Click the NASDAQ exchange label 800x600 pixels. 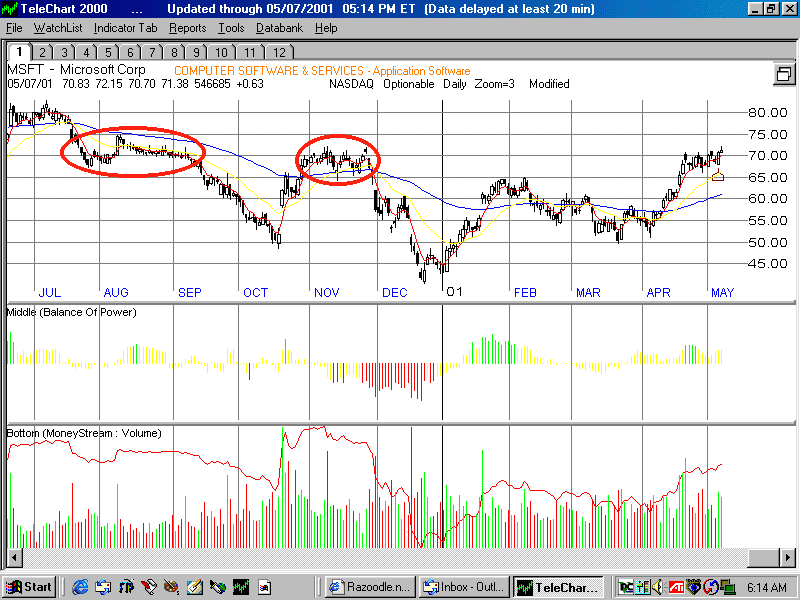click(351, 84)
